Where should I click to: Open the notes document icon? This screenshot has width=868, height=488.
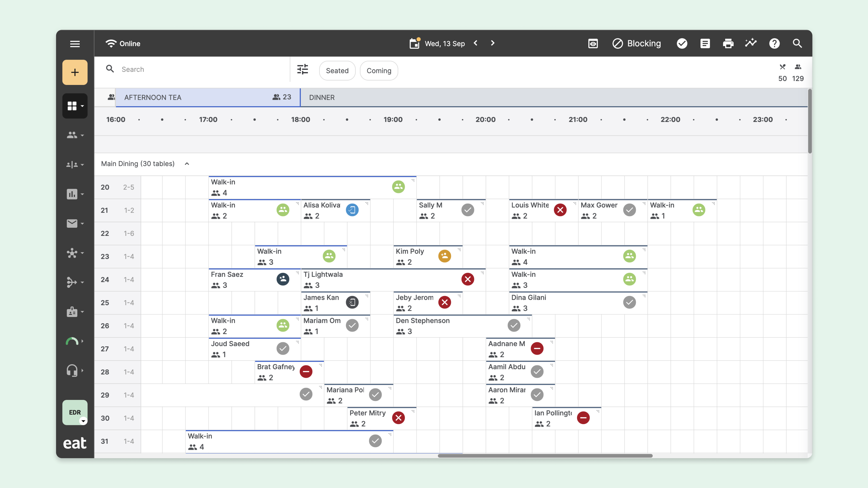pos(705,43)
